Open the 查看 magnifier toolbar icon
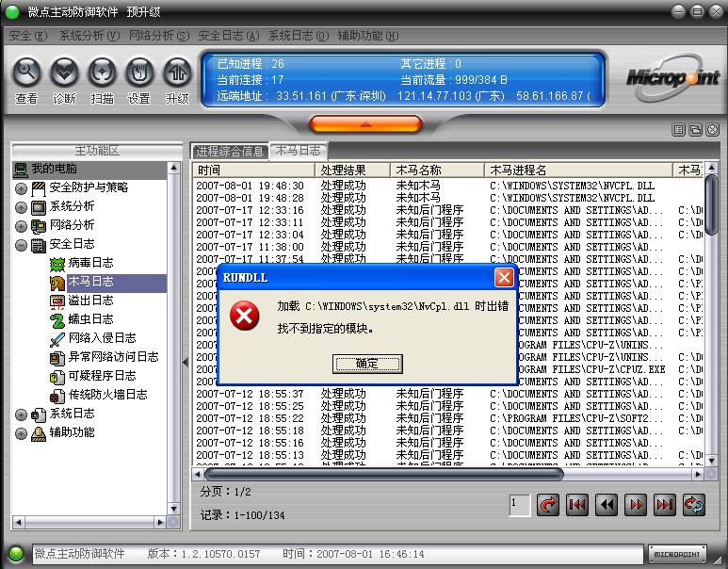 click(27, 73)
